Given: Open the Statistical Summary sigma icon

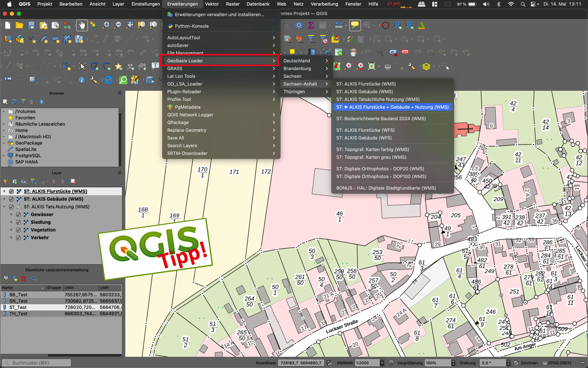Looking at the screenshot, I should (311, 25).
